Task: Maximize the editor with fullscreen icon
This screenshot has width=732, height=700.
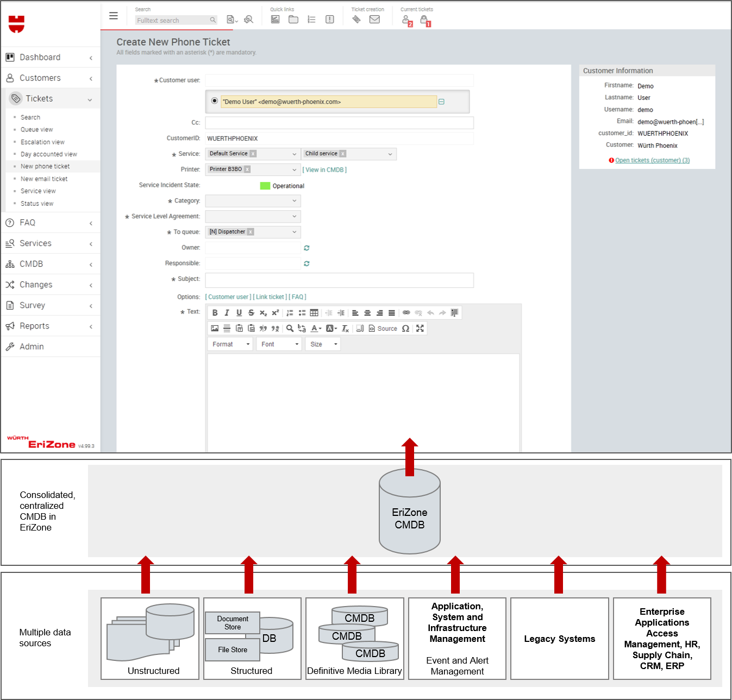Action: point(420,329)
